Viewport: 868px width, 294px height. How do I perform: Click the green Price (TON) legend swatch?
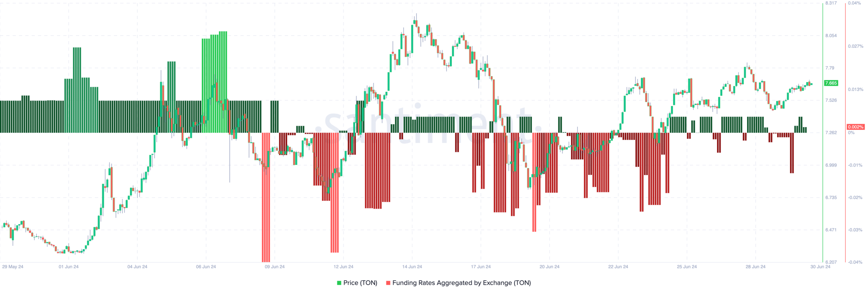(x=339, y=283)
